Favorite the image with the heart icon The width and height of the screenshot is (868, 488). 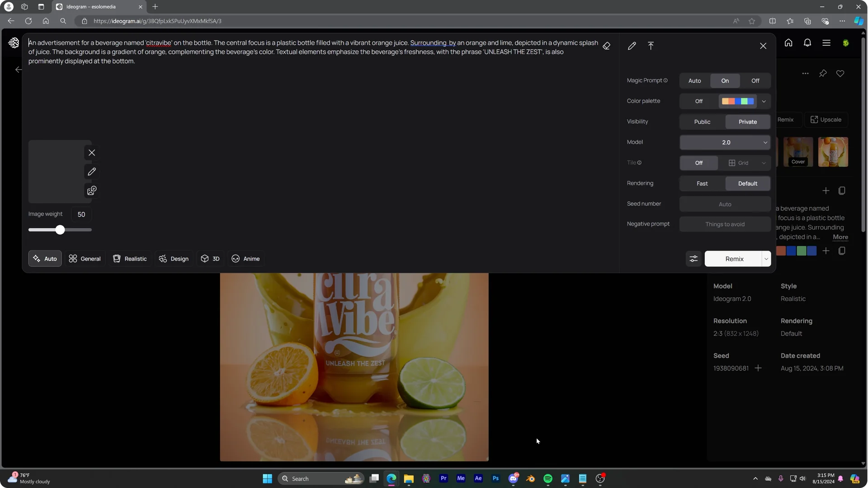(x=840, y=73)
